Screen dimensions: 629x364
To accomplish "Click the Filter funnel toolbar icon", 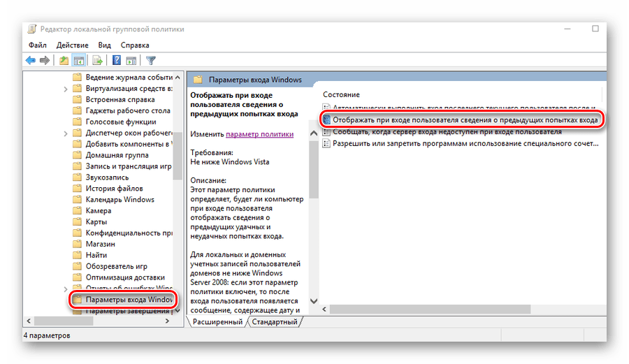I will (151, 61).
